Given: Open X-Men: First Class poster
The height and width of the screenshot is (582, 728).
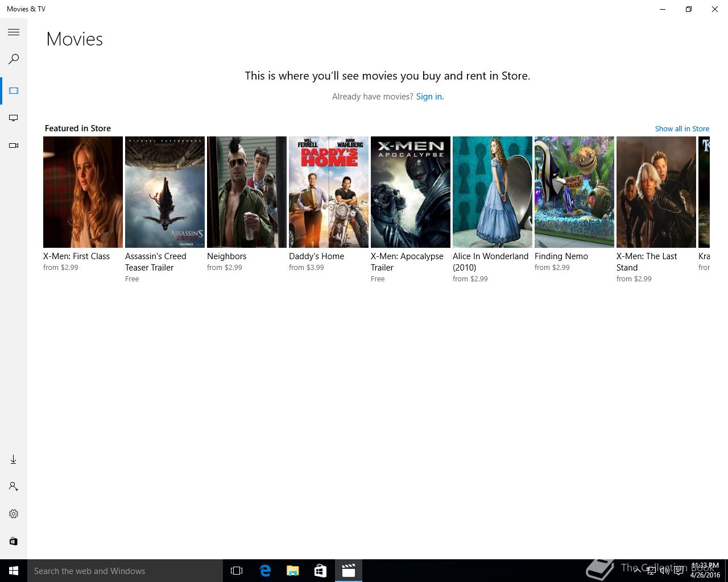Looking at the screenshot, I should pyautogui.click(x=83, y=192).
